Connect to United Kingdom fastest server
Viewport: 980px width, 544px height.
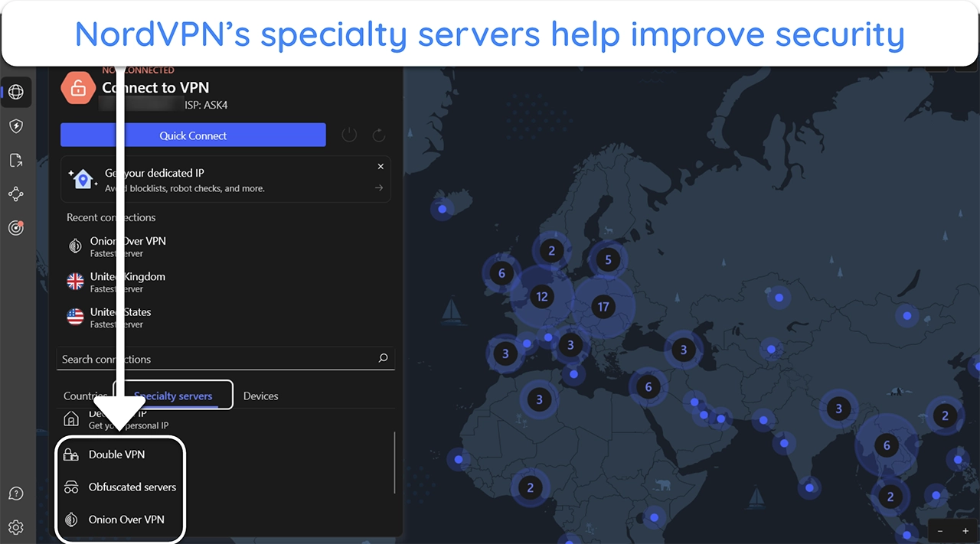(x=127, y=282)
